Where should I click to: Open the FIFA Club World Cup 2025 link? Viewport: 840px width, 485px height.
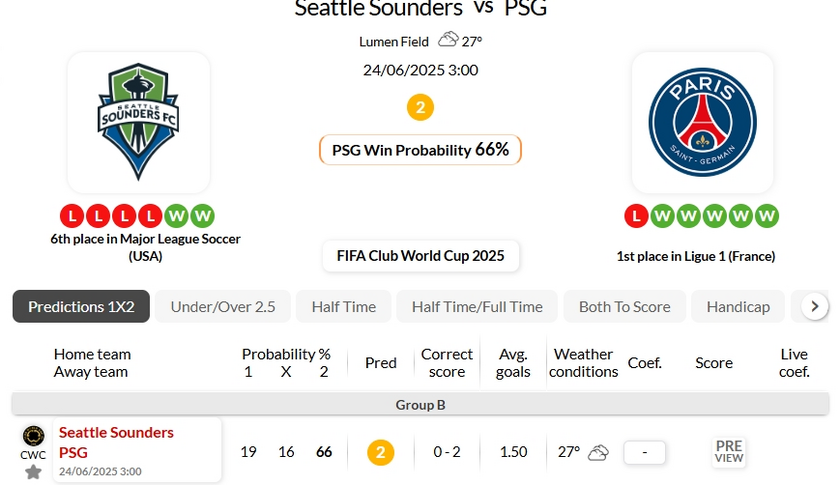pyautogui.click(x=420, y=255)
